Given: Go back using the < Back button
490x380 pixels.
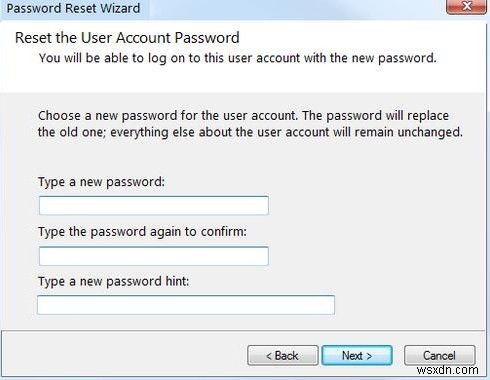Looking at the screenshot, I should tap(283, 355).
